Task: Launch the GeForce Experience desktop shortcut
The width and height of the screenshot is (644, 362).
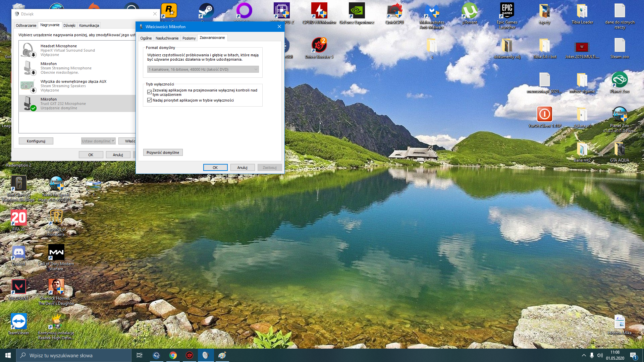Action: (x=357, y=11)
